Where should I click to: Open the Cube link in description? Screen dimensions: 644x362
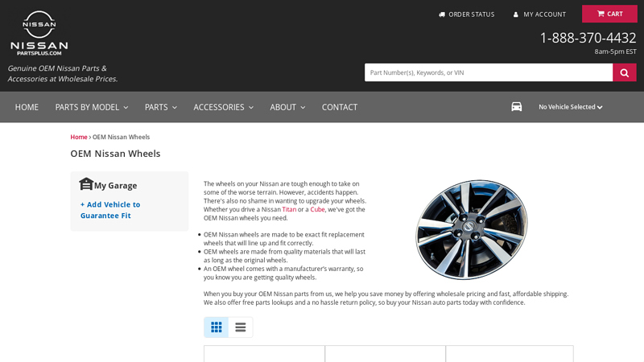tap(317, 209)
